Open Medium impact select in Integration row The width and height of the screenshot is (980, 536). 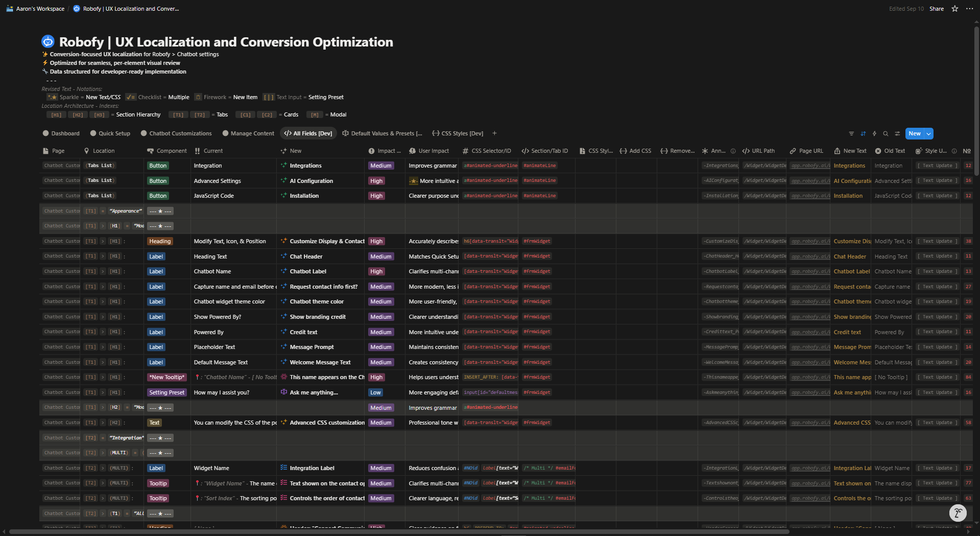[x=381, y=166]
